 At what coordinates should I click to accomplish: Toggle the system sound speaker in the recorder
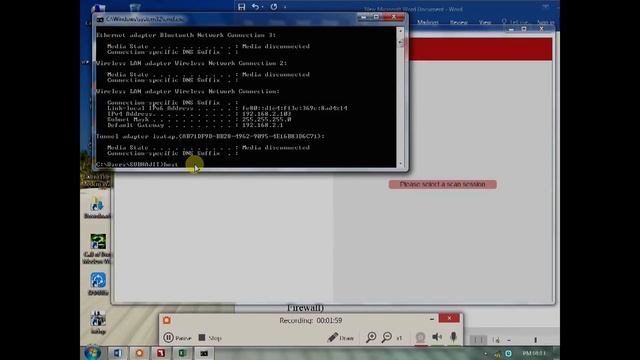437,337
